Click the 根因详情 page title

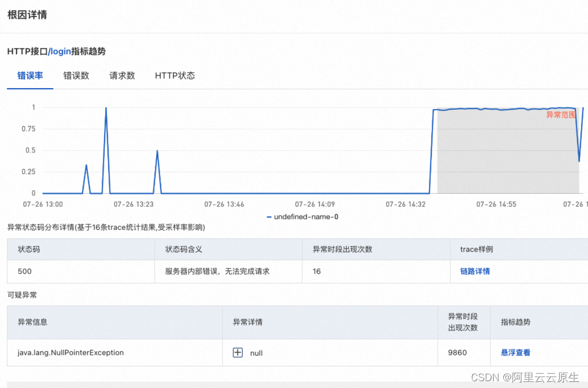(25, 15)
